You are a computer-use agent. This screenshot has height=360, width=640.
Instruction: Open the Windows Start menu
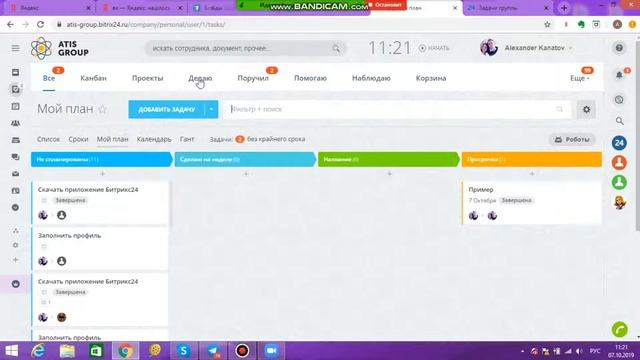11,351
